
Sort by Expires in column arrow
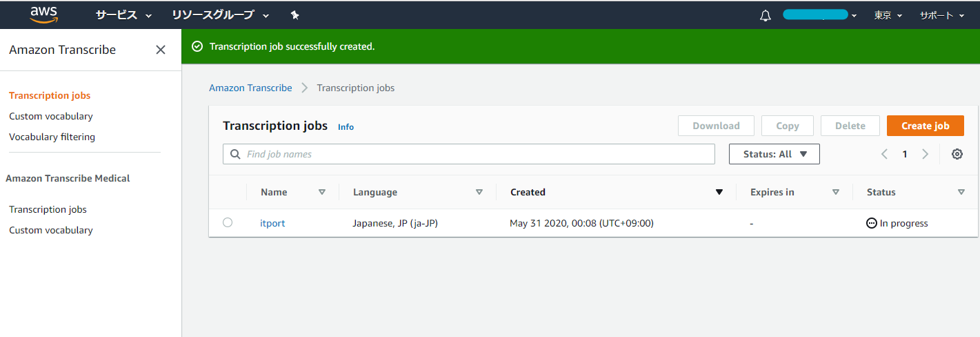(836, 192)
